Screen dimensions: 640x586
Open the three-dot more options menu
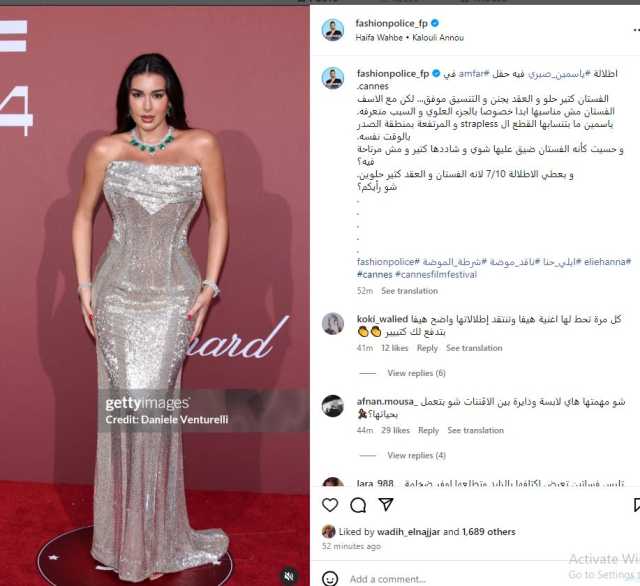click(x=636, y=30)
